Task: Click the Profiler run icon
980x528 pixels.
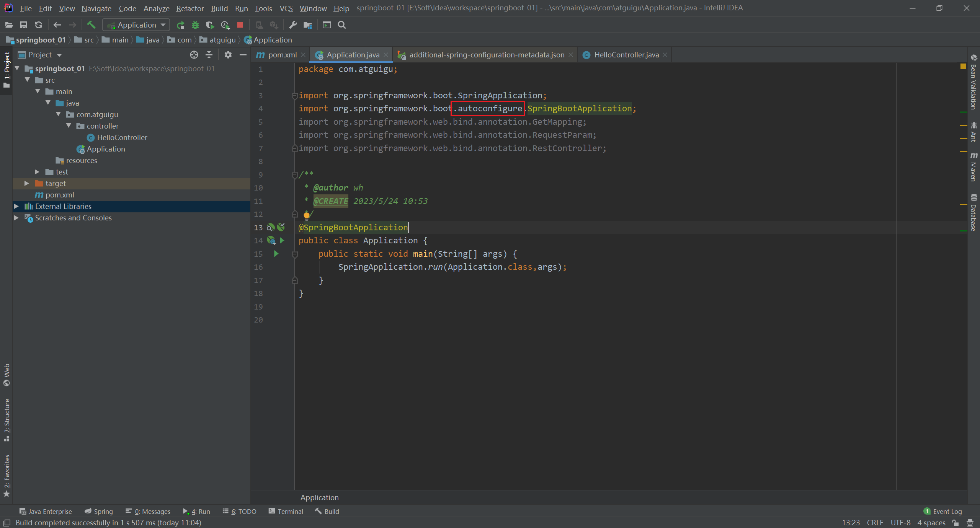Action: click(225, 25)
